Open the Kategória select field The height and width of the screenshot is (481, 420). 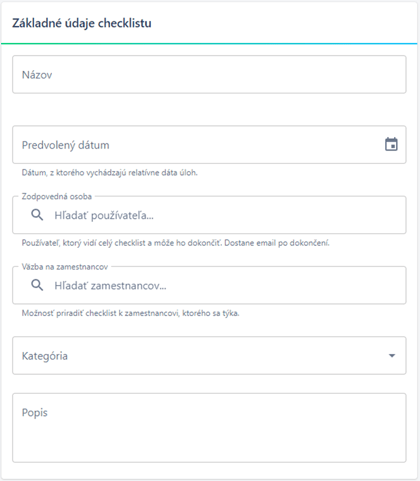tap(209, 356)
